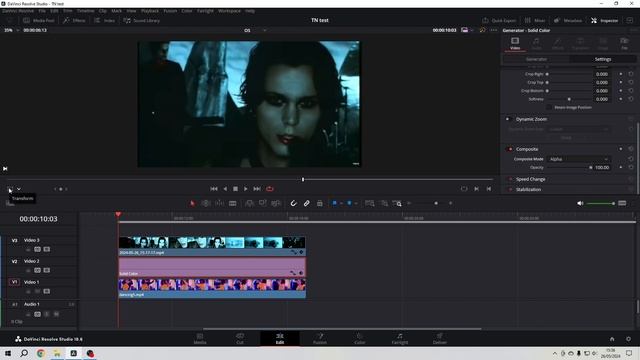
Task: Jump to last frame of timeline
Action: point(257,189)
